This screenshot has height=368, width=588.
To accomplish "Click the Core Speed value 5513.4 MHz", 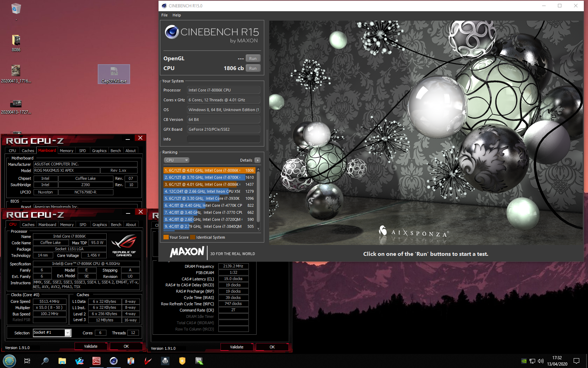I will click(x=49, y=301).
